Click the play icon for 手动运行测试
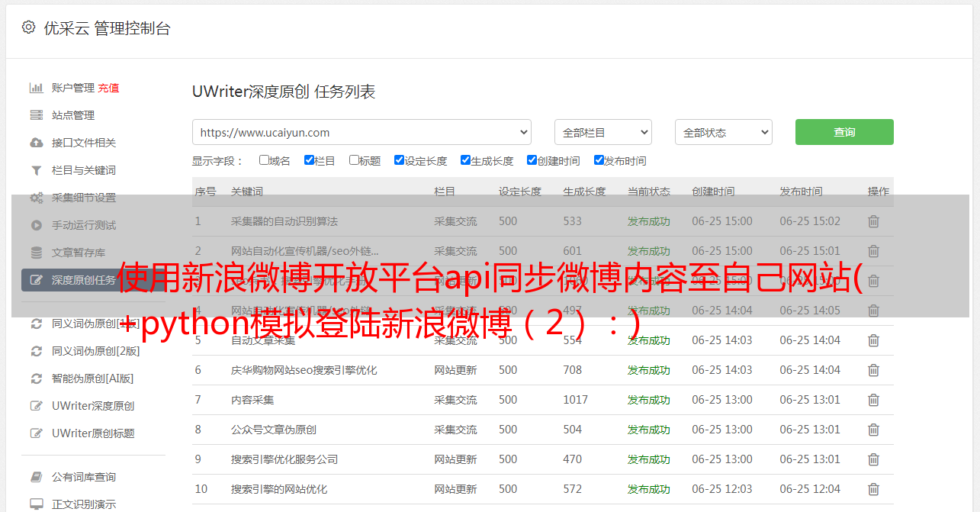This screenshot has width=980, height=512. (36, 225)
